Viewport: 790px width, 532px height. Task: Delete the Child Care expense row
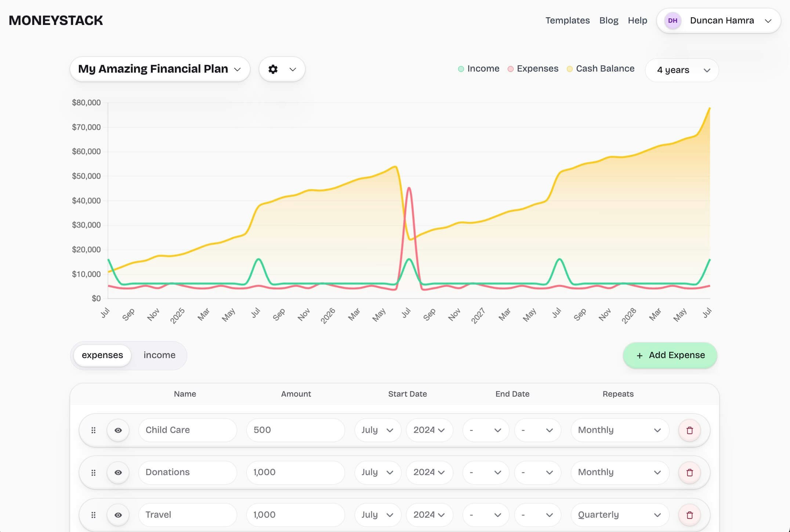click(689, 430)
